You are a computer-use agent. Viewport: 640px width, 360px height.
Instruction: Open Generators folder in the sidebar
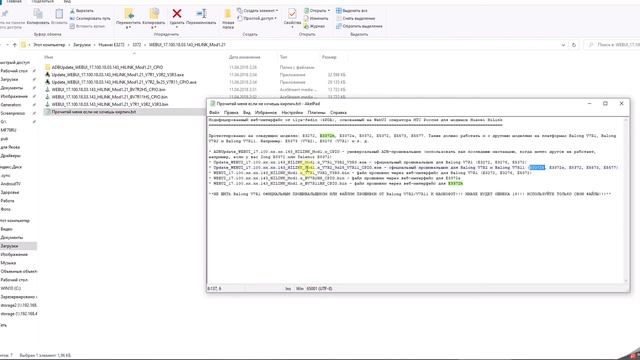tap(11, 105)
